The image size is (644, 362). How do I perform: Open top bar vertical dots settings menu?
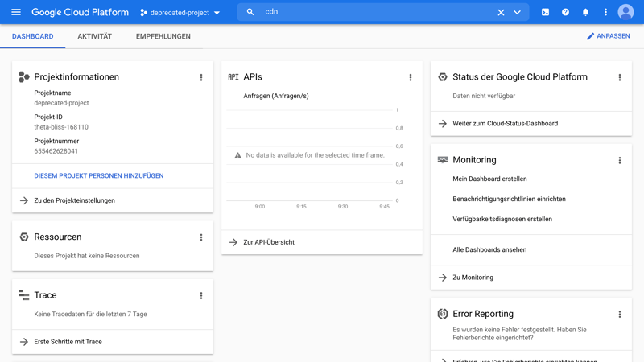pos(605,12)
